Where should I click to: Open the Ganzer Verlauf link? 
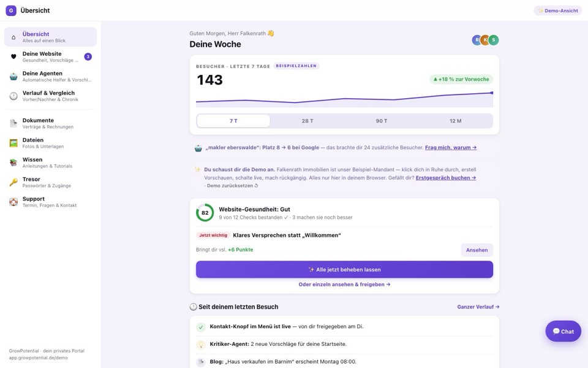[x=478, y=307]
